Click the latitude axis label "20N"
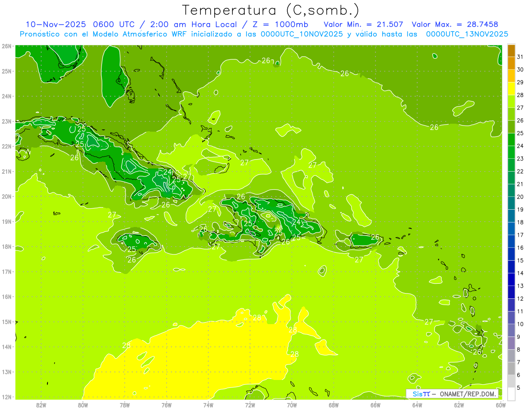Viewport: 532px width, 411px height. point(7,196)
